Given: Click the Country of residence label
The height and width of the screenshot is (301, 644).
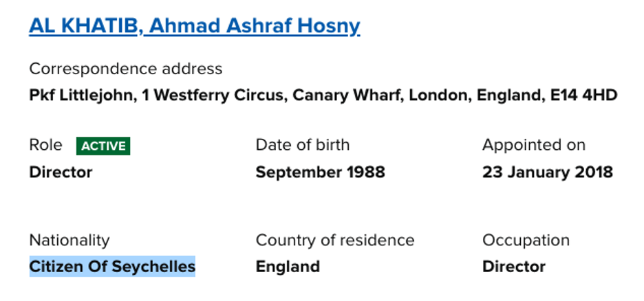Looking at the screenshot, I should pyautogui.click(x=334, y=240).
